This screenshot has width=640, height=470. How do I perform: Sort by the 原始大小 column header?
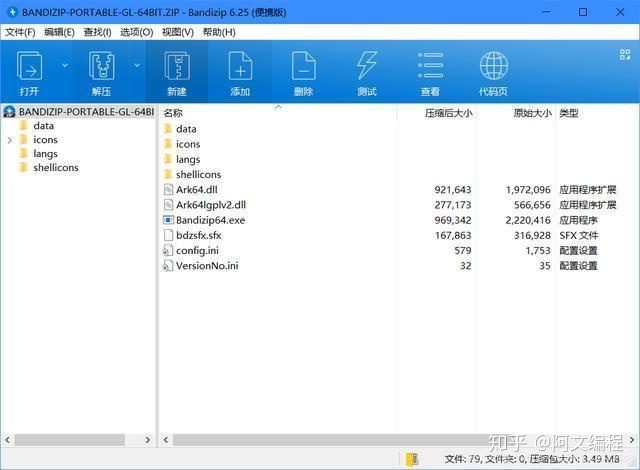coord(532,113)
